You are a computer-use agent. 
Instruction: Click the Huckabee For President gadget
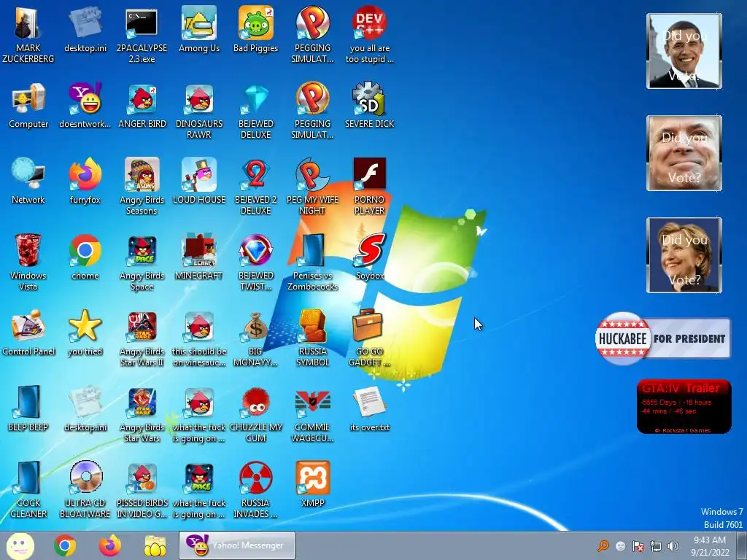[x=662, y=338]
